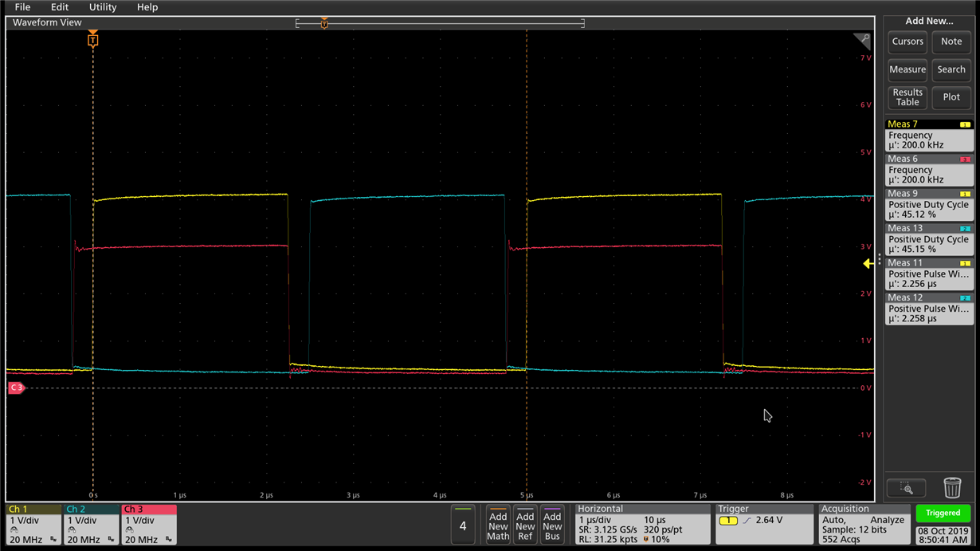Click the orange trigger T marker
The height and width of the screenshot is (551, 980).
tap(93, 39)
